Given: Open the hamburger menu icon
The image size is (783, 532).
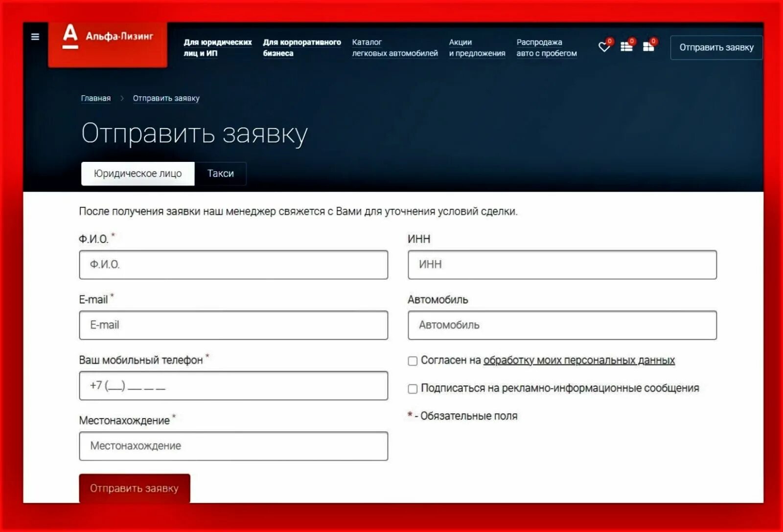Looking at the screenshot, I should pyautogui.click(x=35, y=37).
